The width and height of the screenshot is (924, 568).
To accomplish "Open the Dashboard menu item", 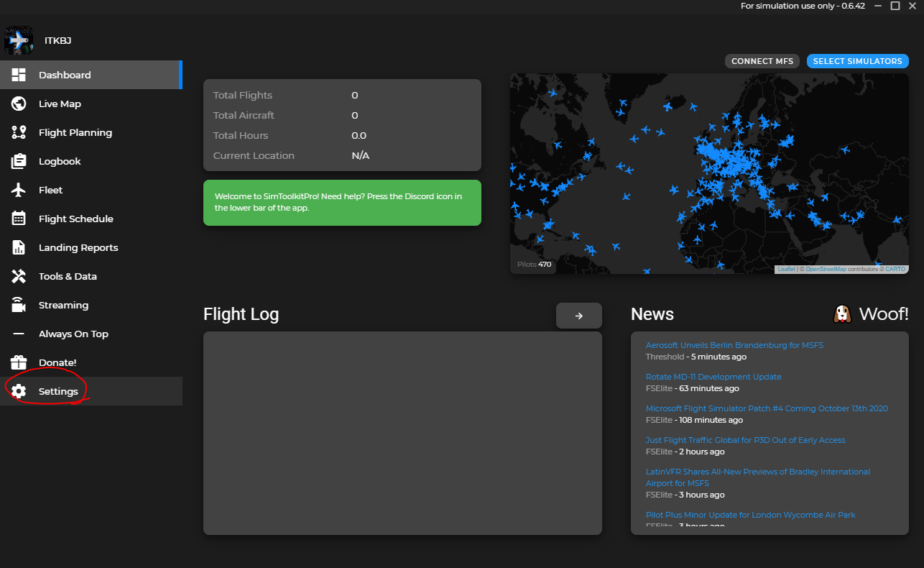I will tap(91, 75).
